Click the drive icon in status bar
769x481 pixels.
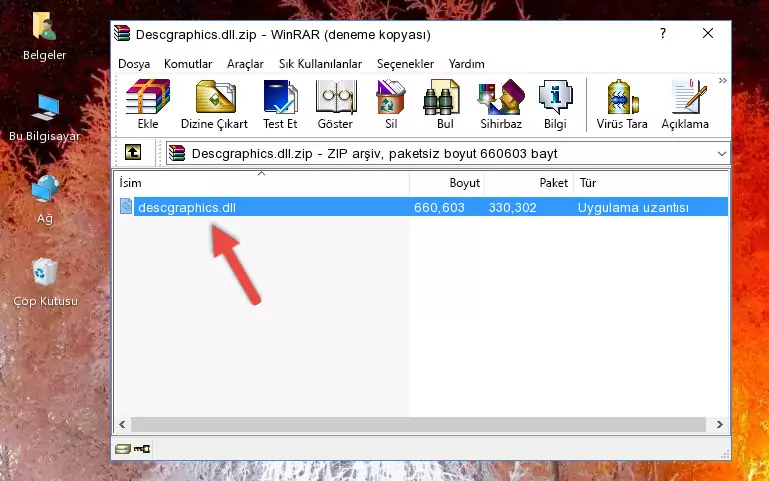click(123, 448)
